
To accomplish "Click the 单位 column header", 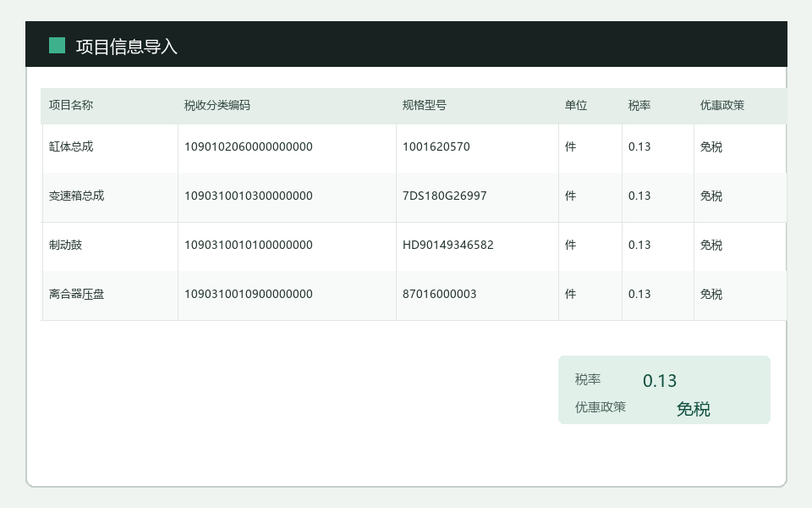I will [576, 105].
